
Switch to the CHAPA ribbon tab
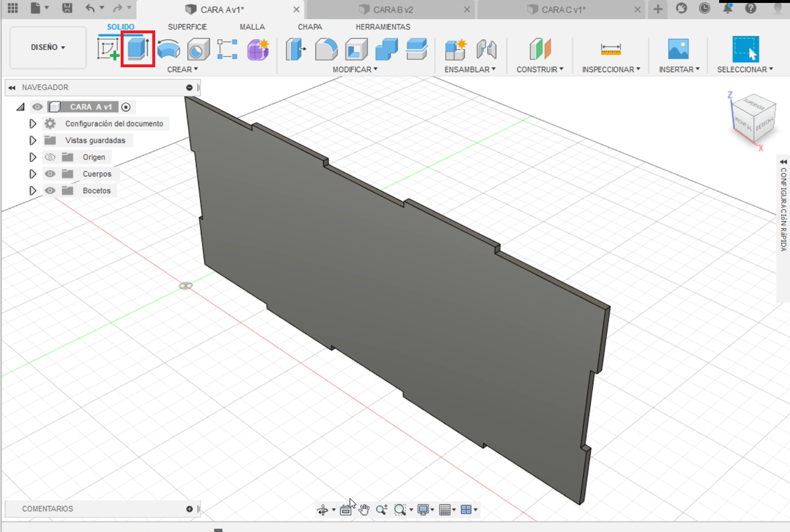(310, 27)
